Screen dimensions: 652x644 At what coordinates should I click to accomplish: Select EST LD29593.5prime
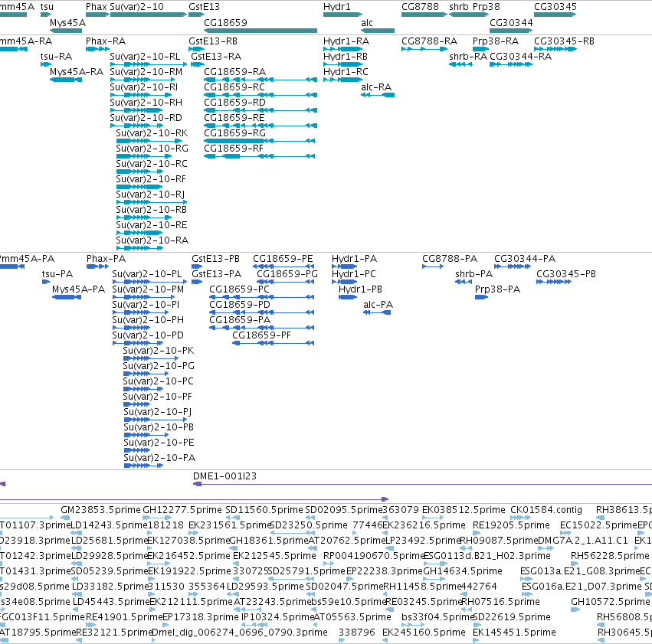(265, 587)
